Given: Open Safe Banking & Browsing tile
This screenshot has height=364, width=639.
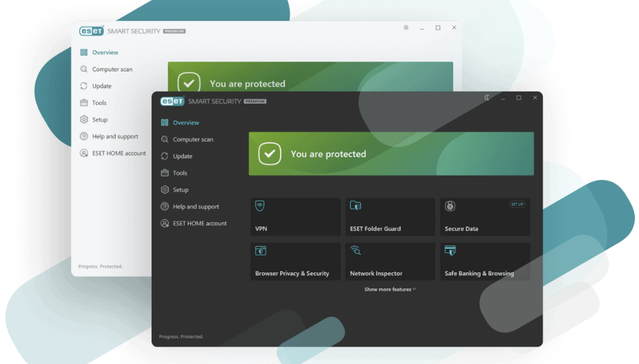Looking at the screenshot, I should pyautogui.click(x=485, y=261).
